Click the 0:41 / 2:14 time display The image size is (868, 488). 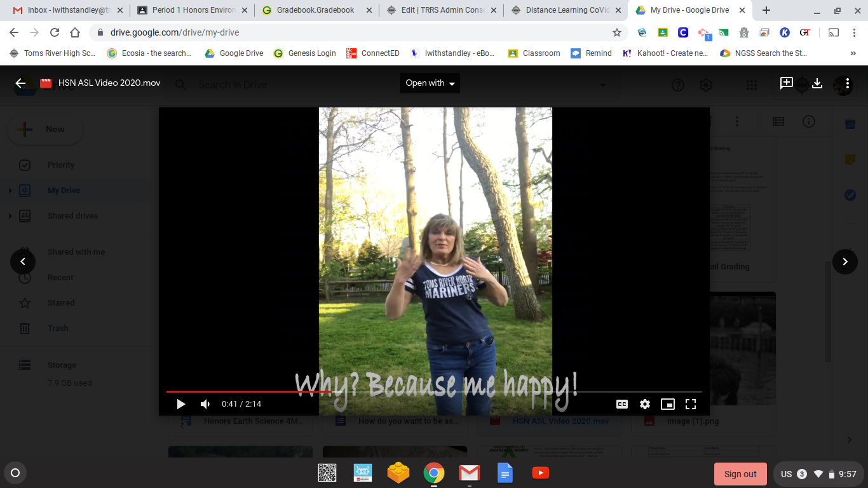click(241, 404)
